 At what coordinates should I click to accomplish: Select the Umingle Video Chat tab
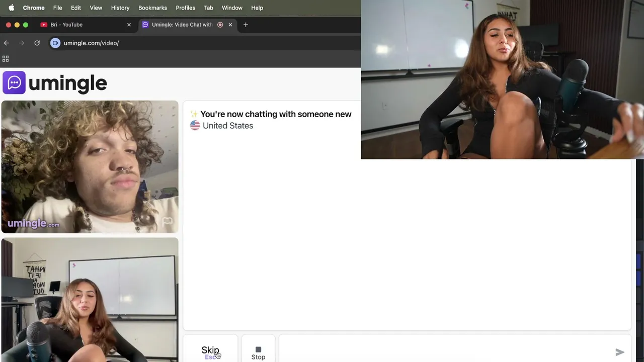pos(187,25)
